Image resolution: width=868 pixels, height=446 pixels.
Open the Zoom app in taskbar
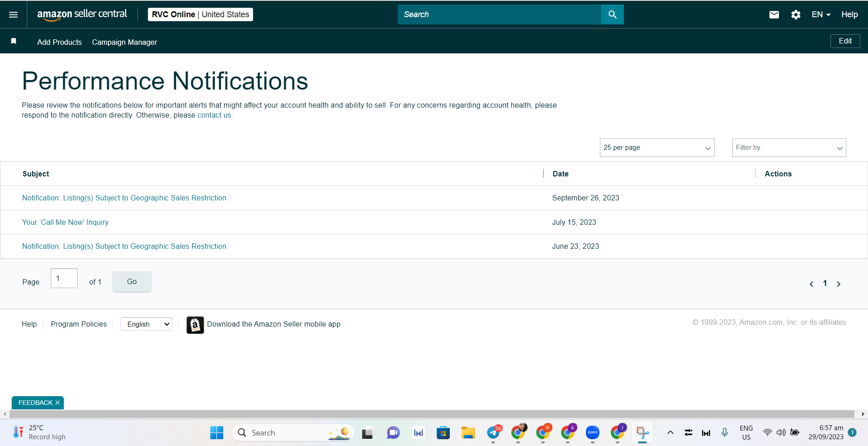tap(593, 432)
